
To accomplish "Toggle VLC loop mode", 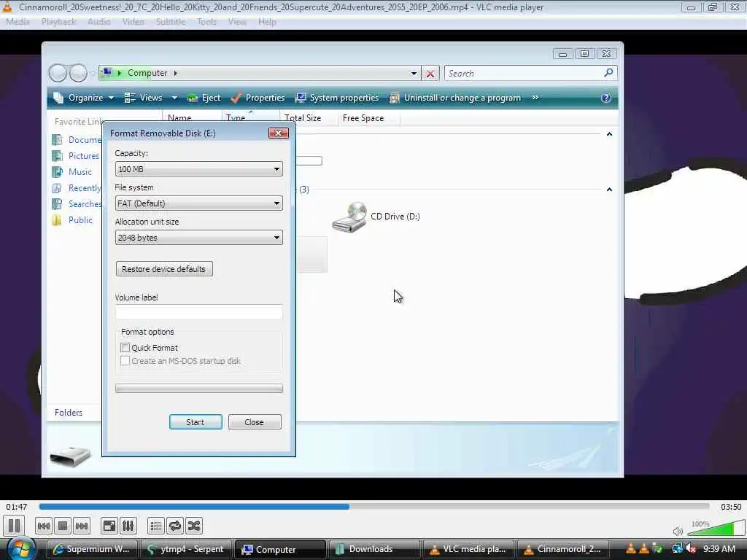I will [175, 526].
